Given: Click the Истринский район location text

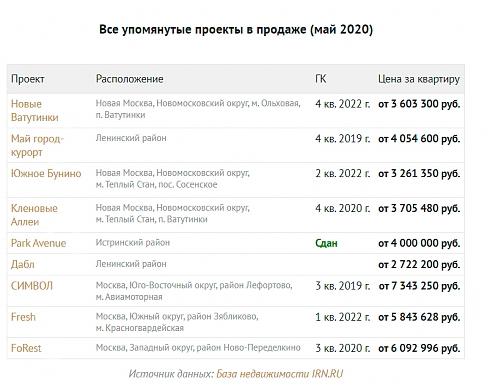Looking at the screenshot, I should click(x=133, y=242).
